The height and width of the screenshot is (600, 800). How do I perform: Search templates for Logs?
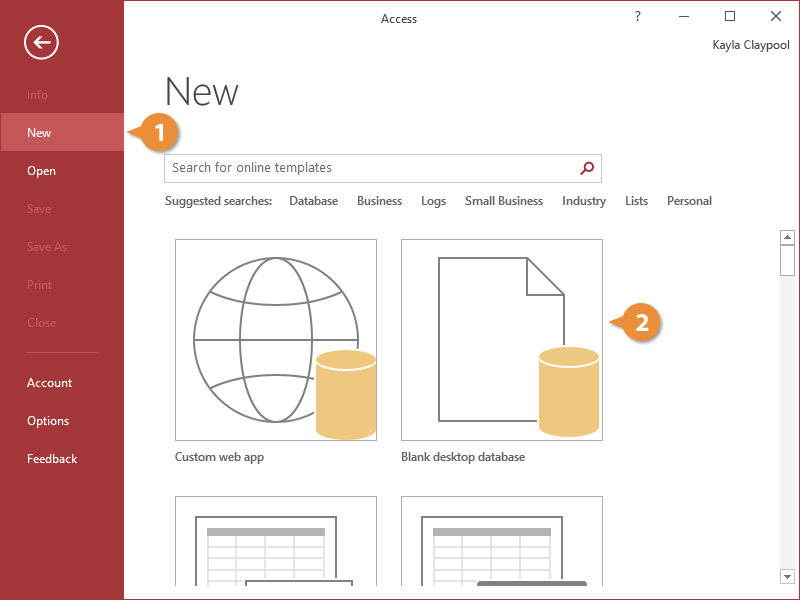pos(433,201)
